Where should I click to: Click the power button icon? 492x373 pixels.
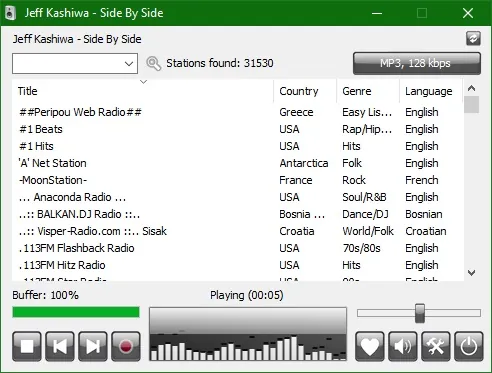(x=468, y=346)
